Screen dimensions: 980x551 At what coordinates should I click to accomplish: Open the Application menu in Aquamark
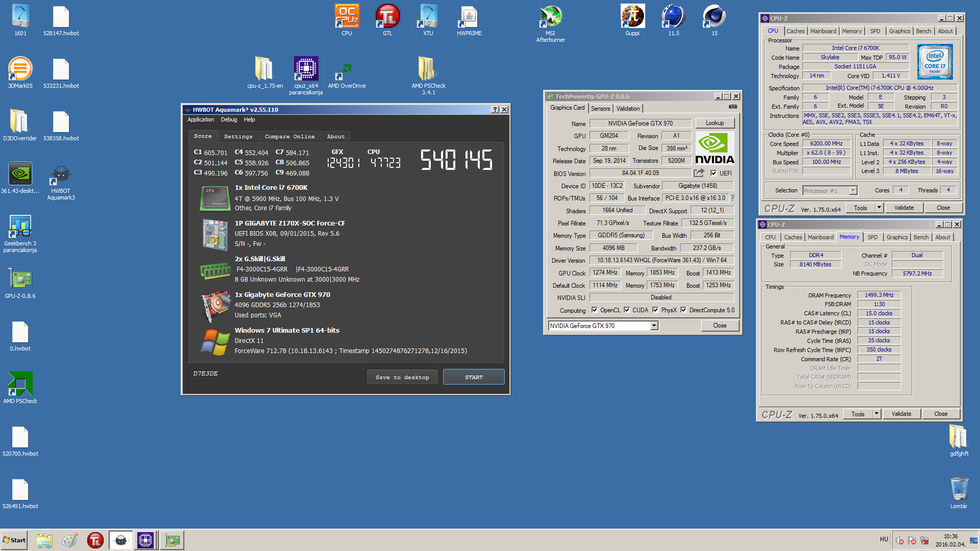pos(201,119)
